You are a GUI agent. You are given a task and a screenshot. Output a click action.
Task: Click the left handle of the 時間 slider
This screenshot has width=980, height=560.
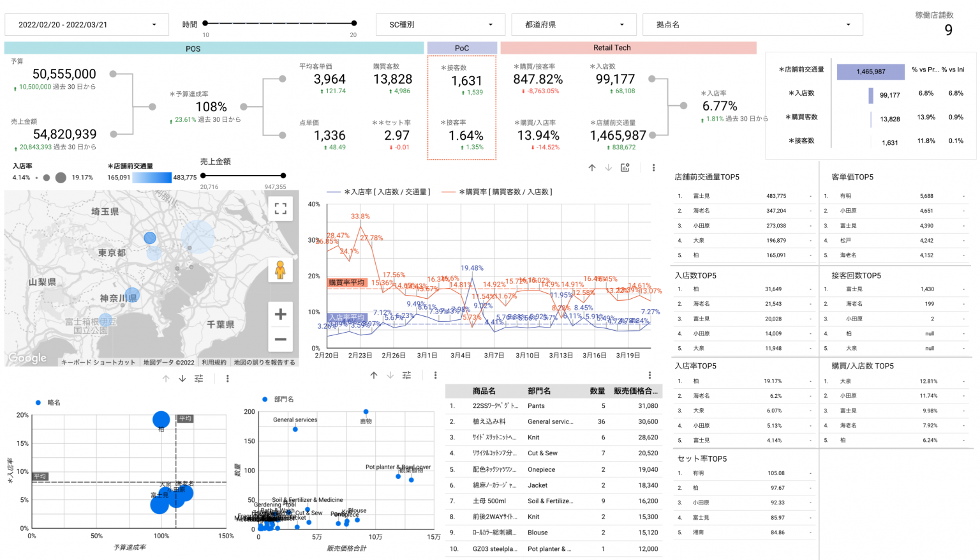(x=205, y=23)
